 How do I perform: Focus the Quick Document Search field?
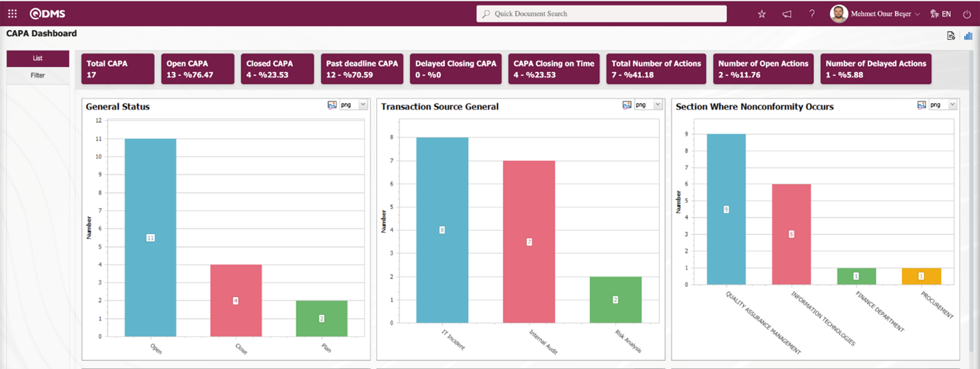602,14
